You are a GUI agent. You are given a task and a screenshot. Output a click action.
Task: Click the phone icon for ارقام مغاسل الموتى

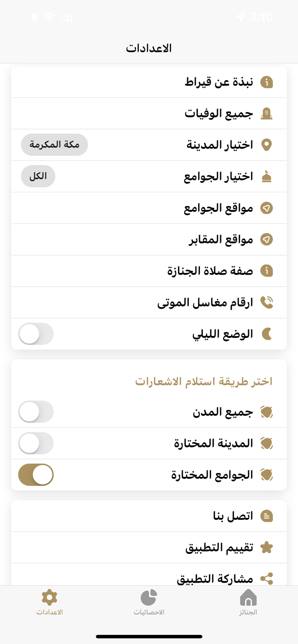tap(267, 302)
